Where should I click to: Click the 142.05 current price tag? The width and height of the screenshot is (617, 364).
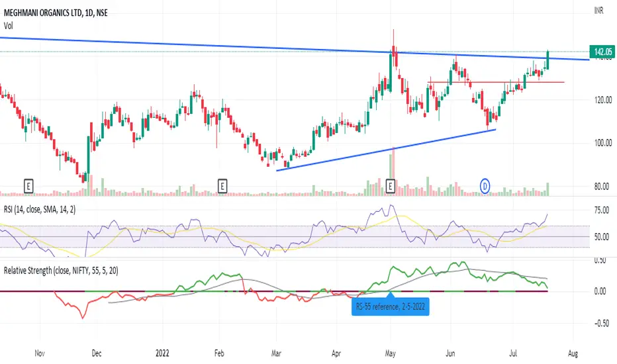tap(602, 52)
